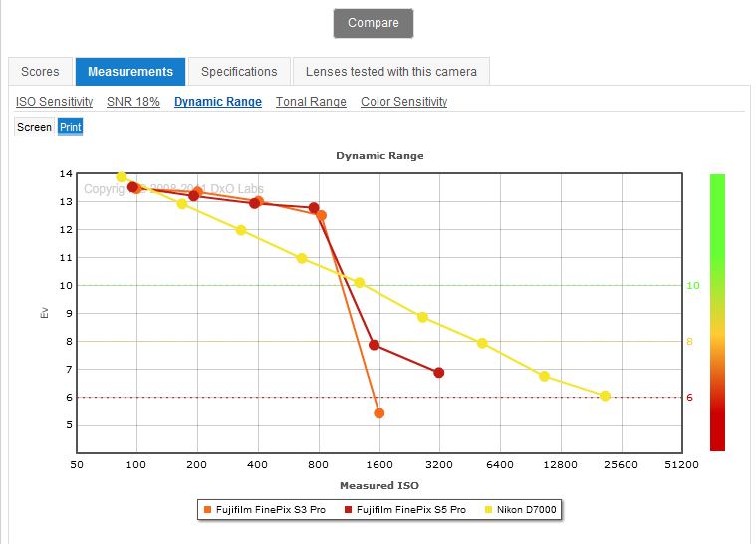Open the Specifications tab
This screenshot has height=544, width=756.
pyautogui.click(x=239, y=72)
